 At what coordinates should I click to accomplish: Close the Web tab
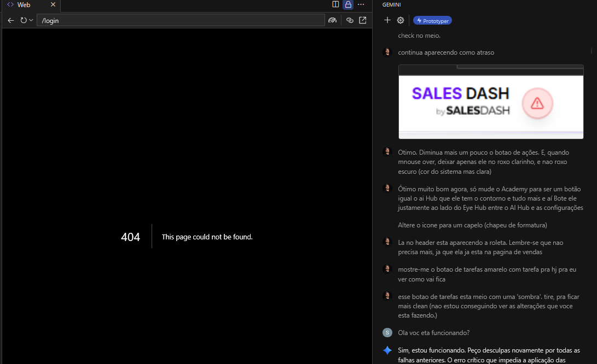point(53,4)
